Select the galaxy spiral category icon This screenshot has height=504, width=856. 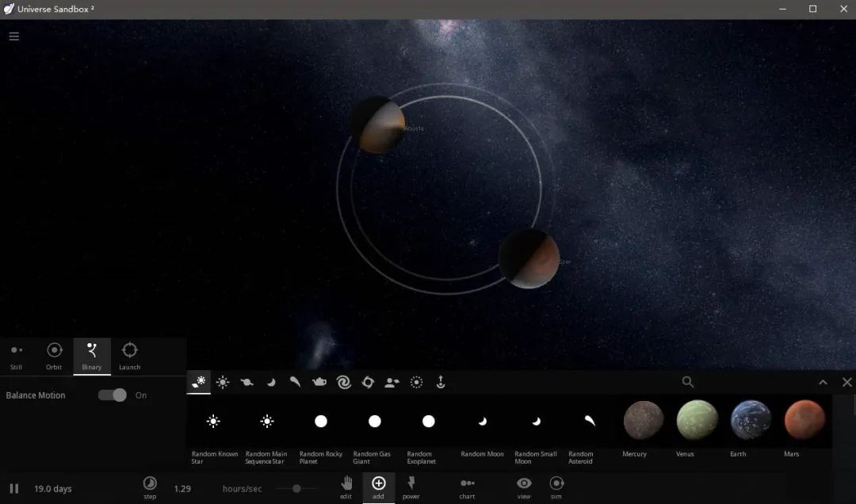tap(343, 383)
